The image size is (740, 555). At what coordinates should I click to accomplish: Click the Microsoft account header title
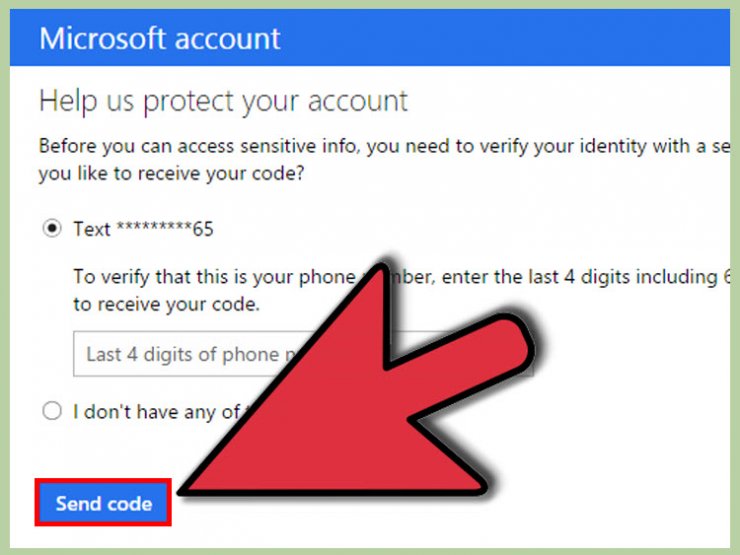pyautogui.click(x=160, y=38)
